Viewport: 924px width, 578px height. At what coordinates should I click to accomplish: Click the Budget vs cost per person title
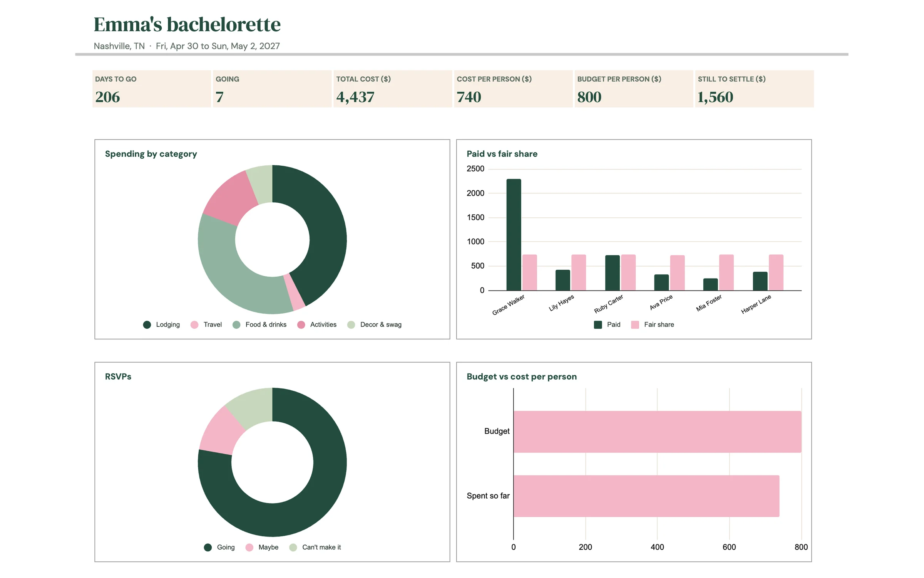pos(522,377)
